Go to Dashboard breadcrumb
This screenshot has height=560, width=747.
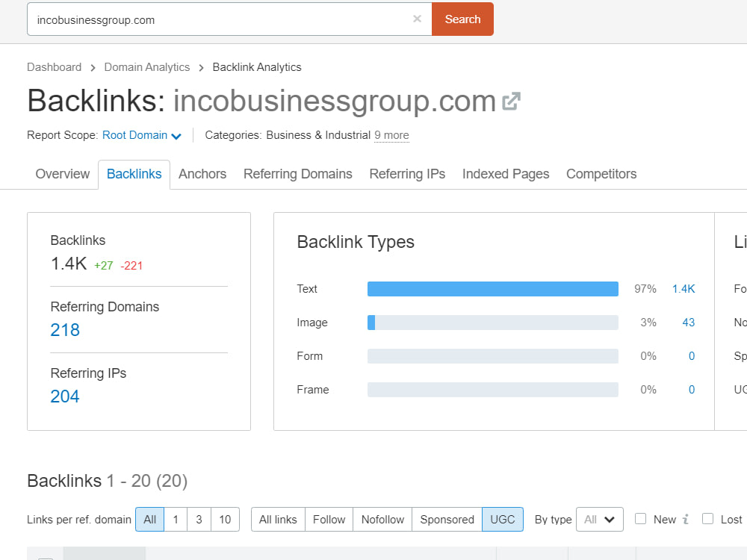(x=55, y=67)
